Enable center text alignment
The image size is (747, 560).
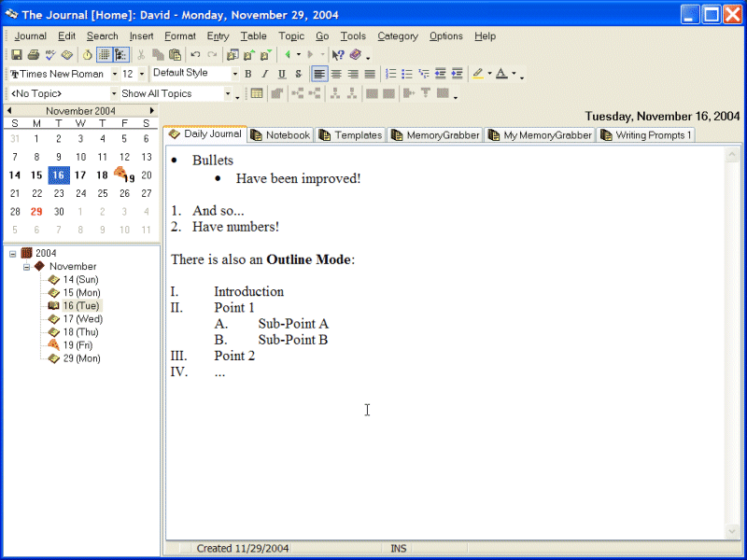[336, 74]
